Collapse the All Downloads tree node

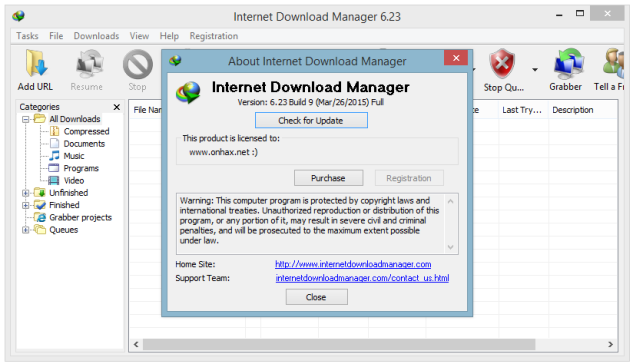tap(26, 119)
